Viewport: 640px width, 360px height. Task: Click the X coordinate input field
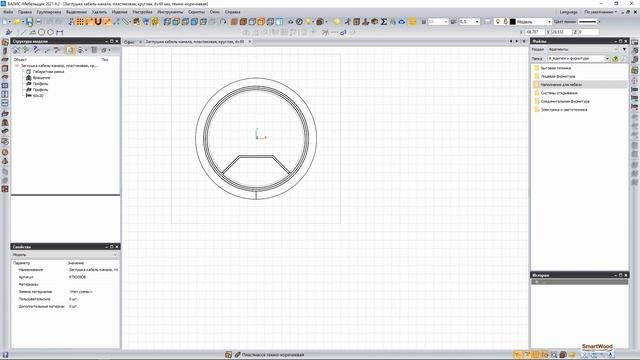click(x=535, y=32)
